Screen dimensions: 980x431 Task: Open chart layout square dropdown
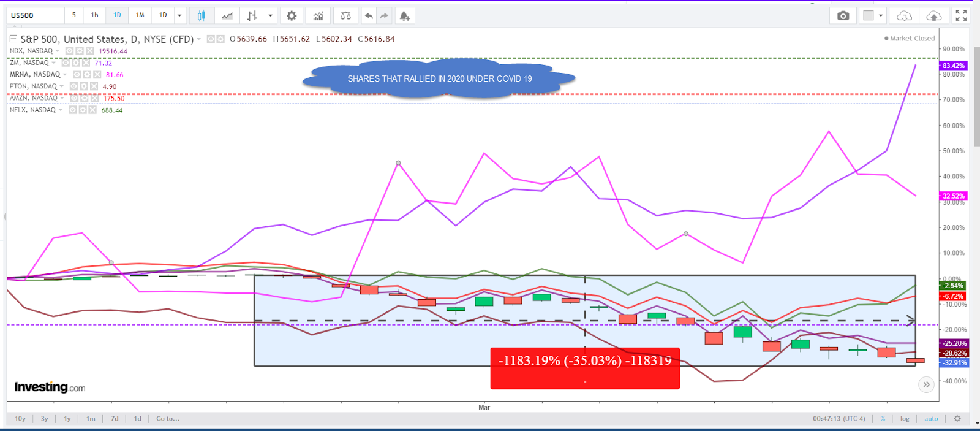click(x=873, y=15)
